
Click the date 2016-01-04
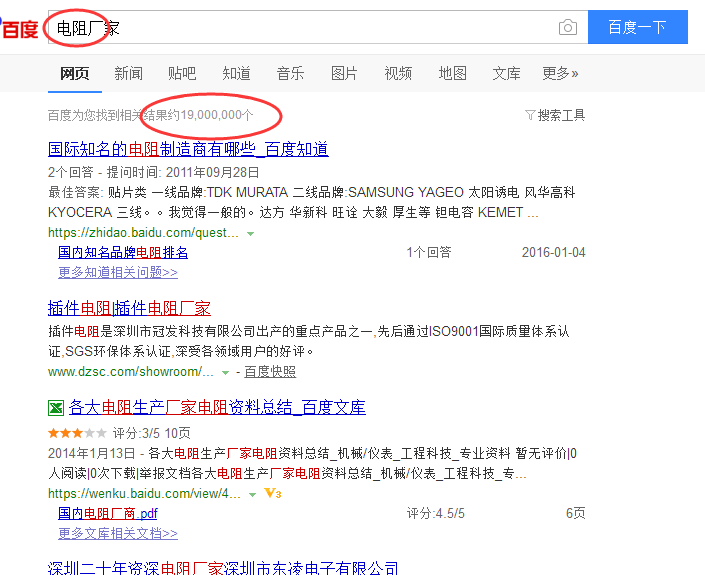[x=553, y=252]
